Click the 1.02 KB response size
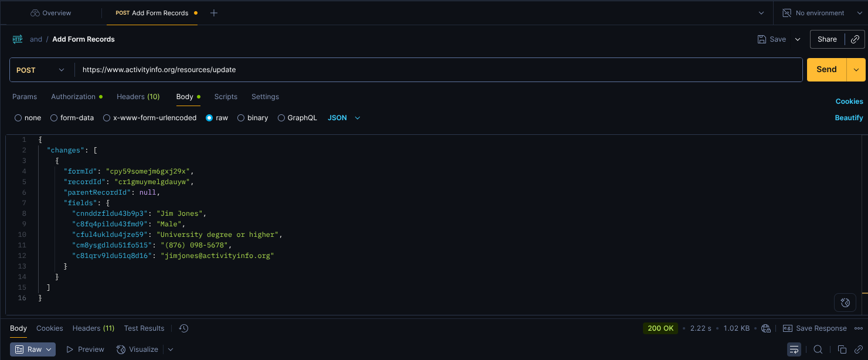The height and width of the screenshot is (360, 868). point(737,328)
